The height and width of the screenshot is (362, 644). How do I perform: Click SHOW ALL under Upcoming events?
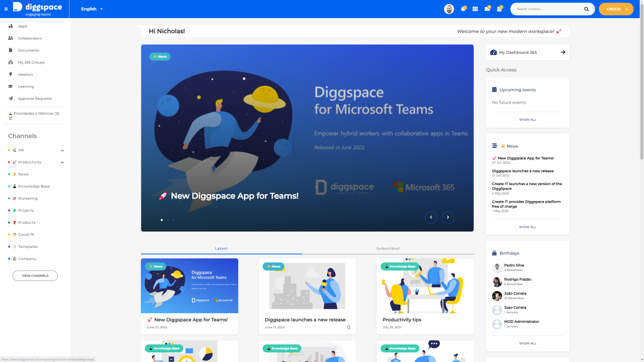[528, 120]
